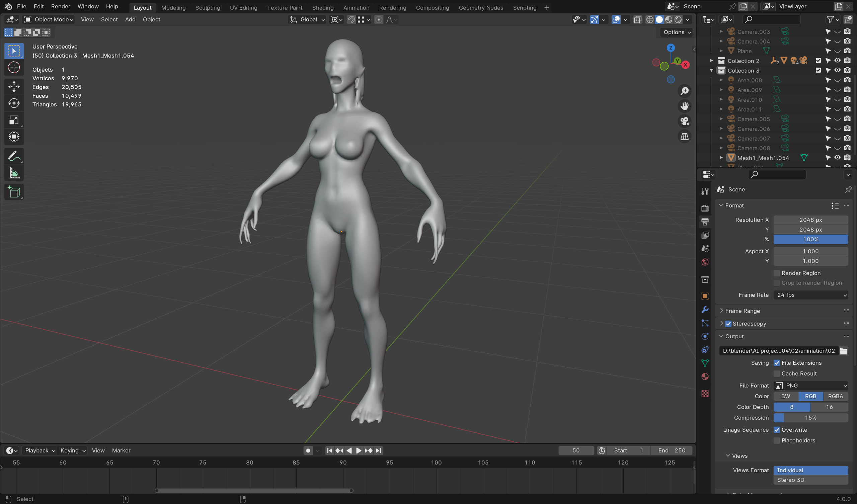Activate the 3D Cursor tool
The width and height of the screenshot is (857, 504).
(x=14, y=68)
